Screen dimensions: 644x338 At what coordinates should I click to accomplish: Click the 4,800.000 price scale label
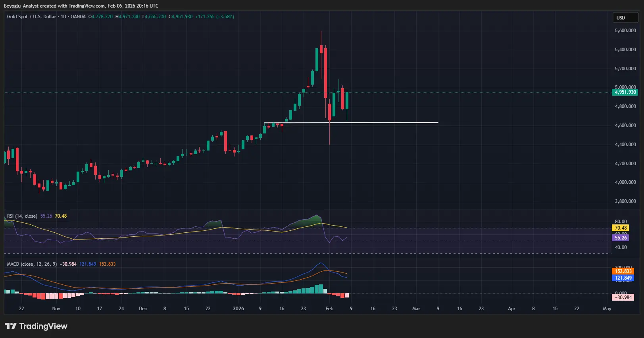pos(625,106)
